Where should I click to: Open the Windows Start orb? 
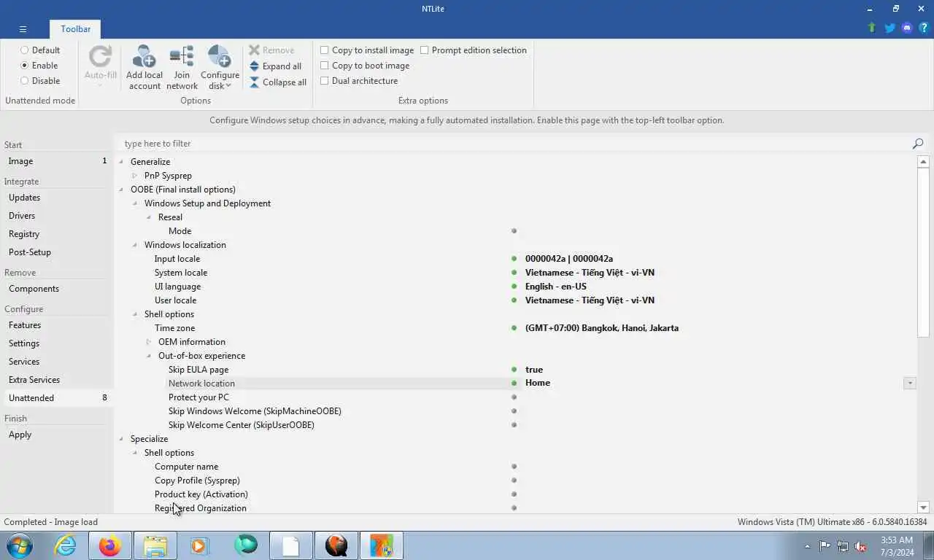20,545
